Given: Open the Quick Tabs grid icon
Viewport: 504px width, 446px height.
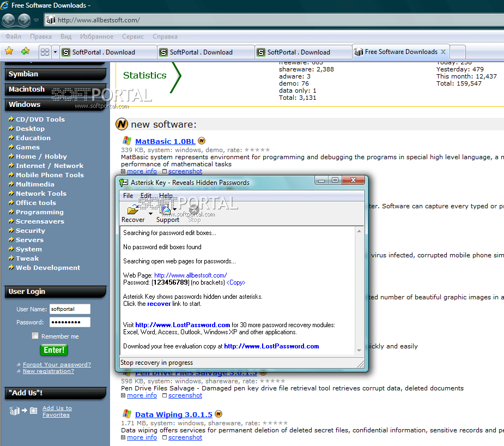Looking at the screenshot, I should point(45,52).
